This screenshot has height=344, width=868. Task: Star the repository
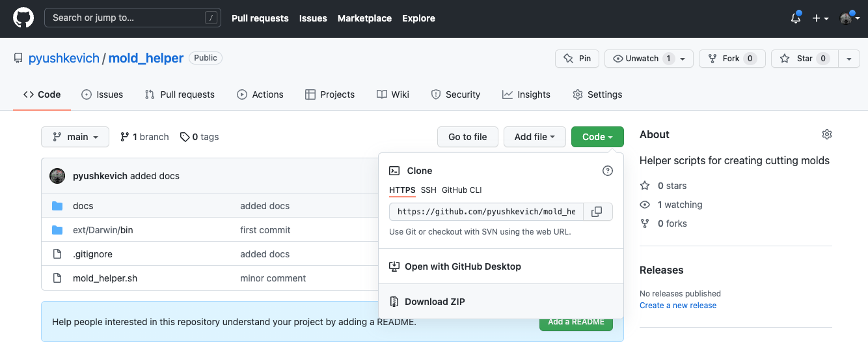click(x=805, y=58)
